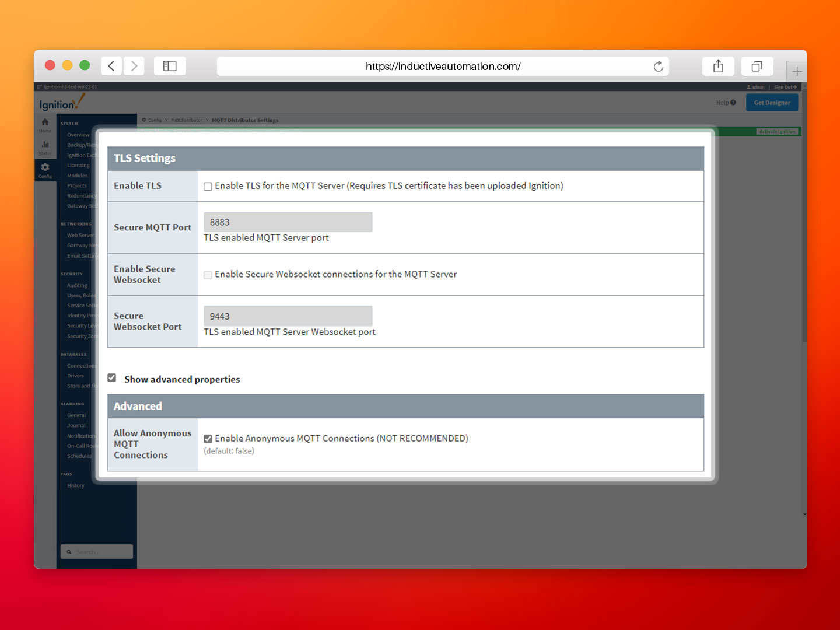Open Config breadcrumb link
Screen dimensions: 840x630
(x=155, y=120)
